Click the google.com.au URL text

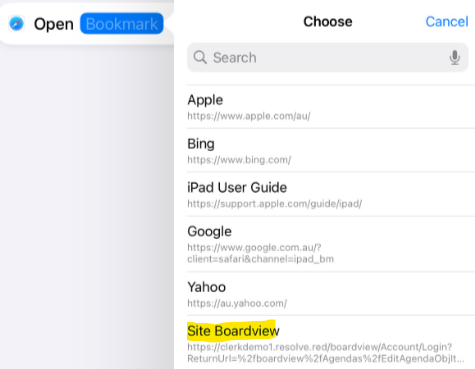tap(260, 253)
